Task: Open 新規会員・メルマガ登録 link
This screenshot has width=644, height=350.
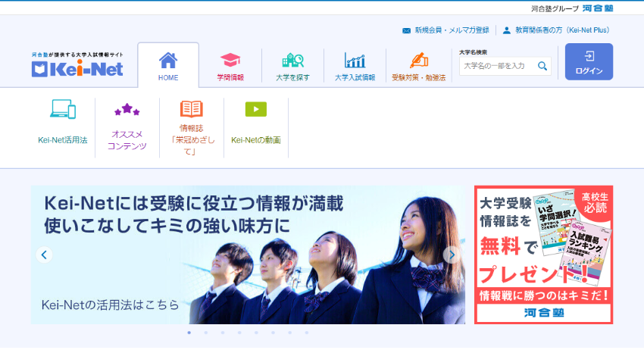Action: click(x=452, y=30)
